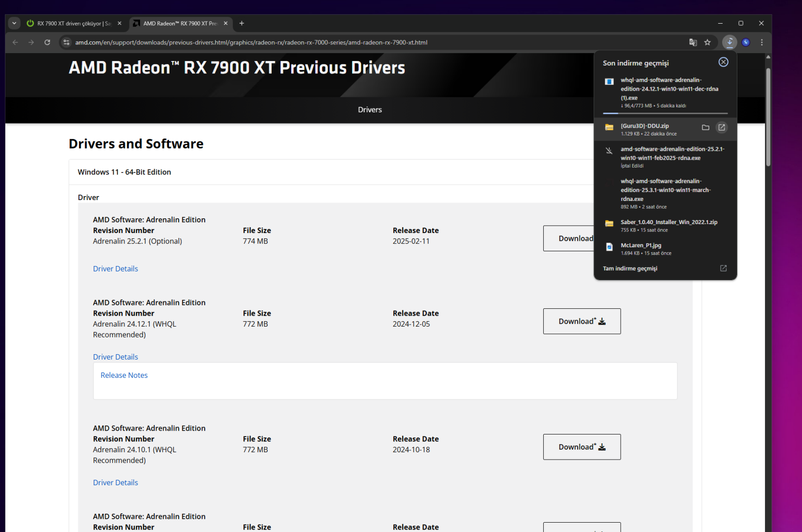802x532 pixels.
Task: Click the McLaren_P1.jpg file icon
Action: pos(609,247)
